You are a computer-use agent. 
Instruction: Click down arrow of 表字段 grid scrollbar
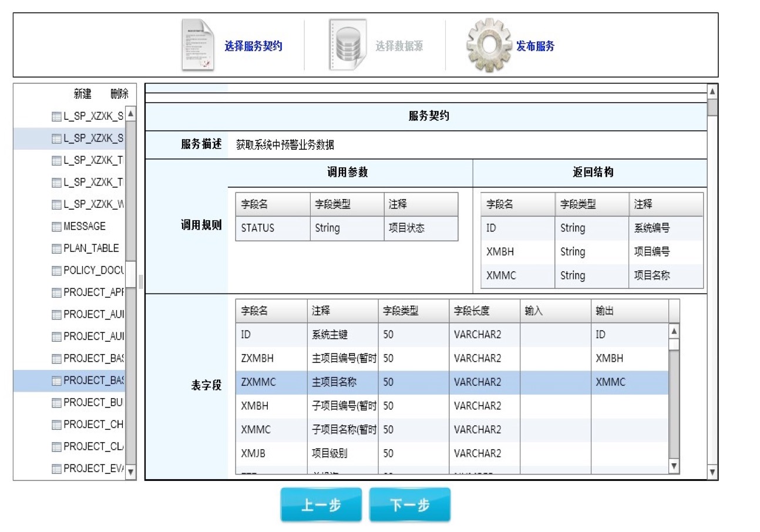[x=674, y=466]
